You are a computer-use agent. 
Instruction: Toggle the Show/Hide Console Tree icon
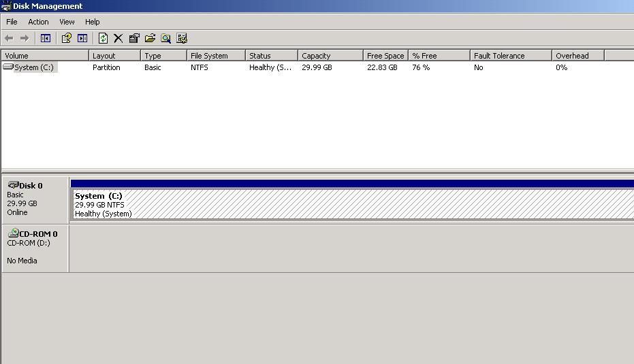(x=46, y=39)
